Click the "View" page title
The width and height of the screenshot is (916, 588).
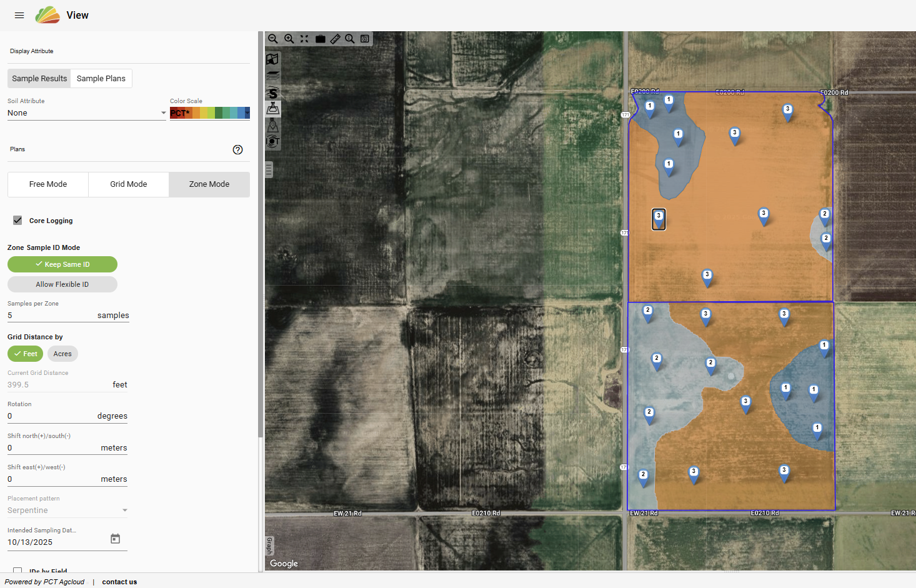click(x=77, y=15)
